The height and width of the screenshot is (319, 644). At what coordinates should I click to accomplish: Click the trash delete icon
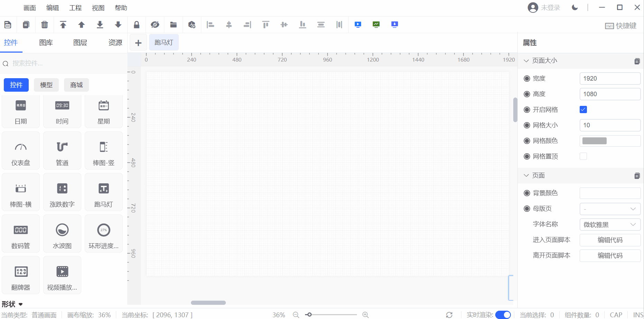point(45,25)
